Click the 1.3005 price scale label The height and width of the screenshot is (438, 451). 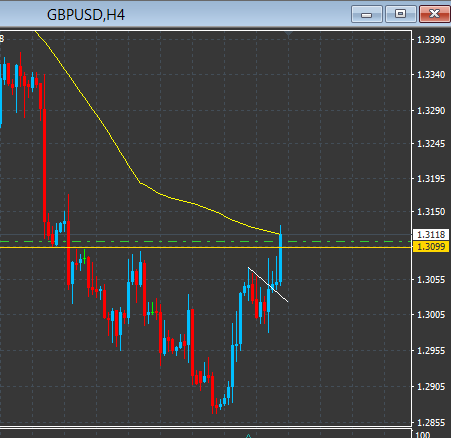pos(431,315)
